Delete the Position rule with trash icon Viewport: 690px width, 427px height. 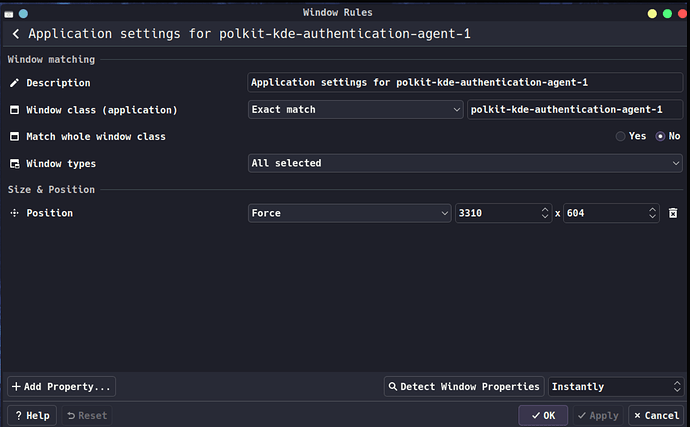coord(673,213)
